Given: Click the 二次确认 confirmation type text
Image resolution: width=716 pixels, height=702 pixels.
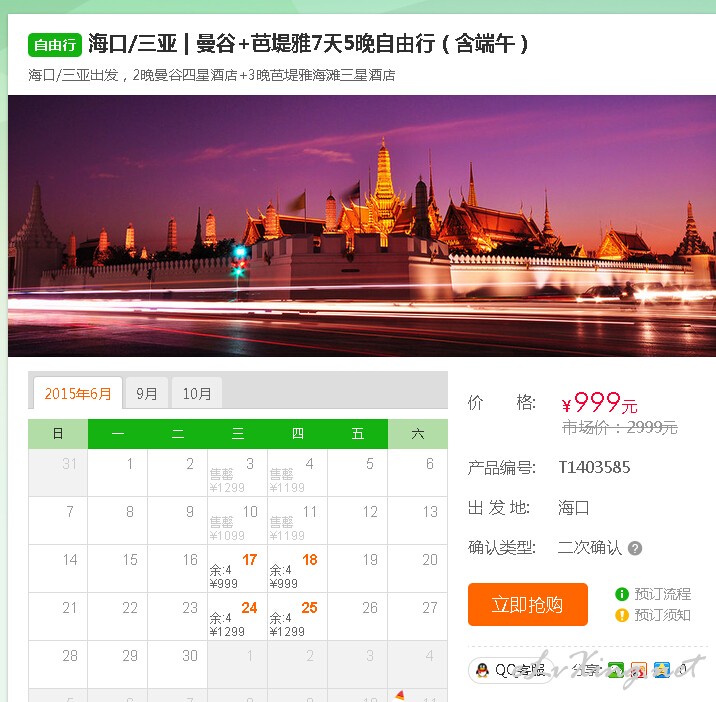Looking at the screenshot, I should 590,547.
